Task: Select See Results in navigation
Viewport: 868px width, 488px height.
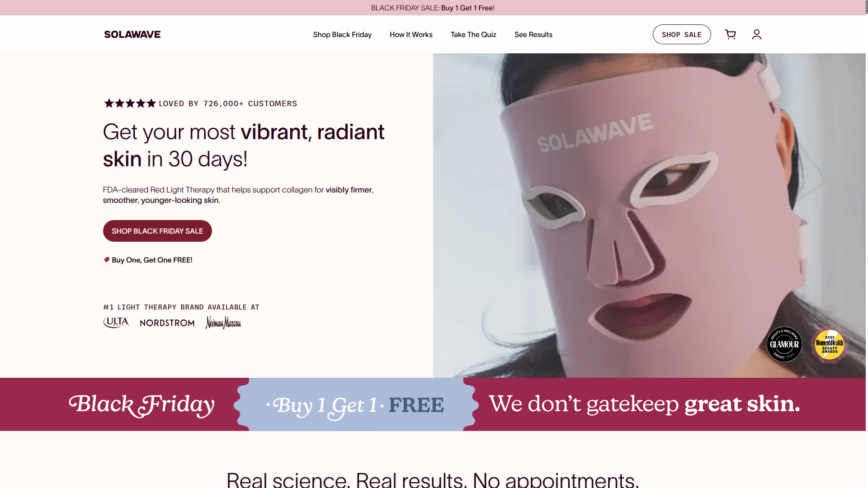Action: pos(533,34)
